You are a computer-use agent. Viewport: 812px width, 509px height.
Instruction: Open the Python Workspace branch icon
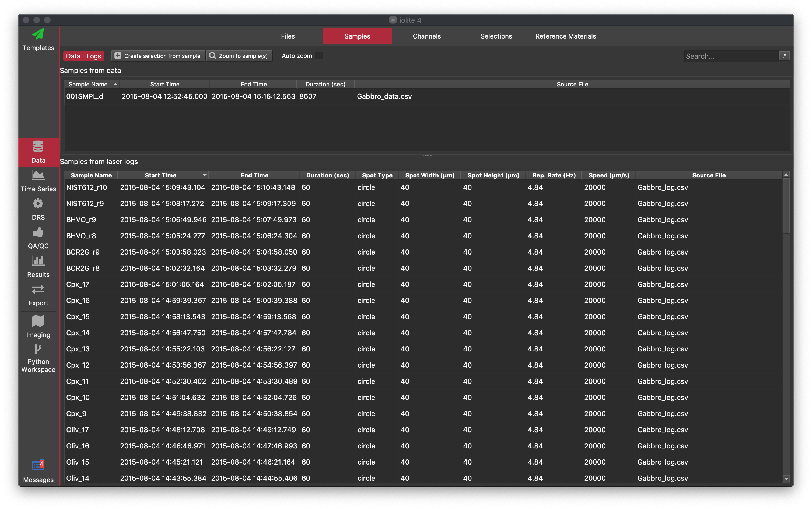pos(38,350)
